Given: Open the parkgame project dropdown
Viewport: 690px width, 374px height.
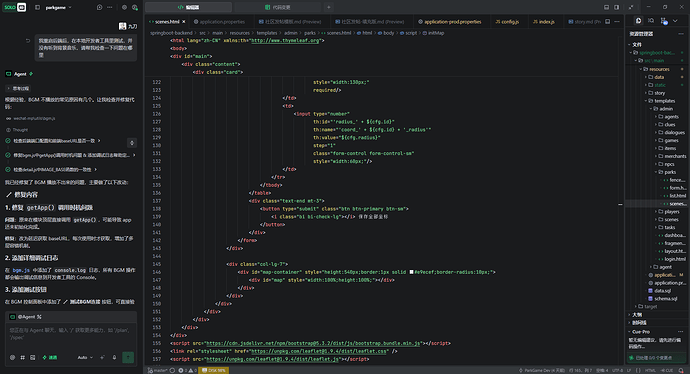Looking at the screenshot, I should 59,7.
